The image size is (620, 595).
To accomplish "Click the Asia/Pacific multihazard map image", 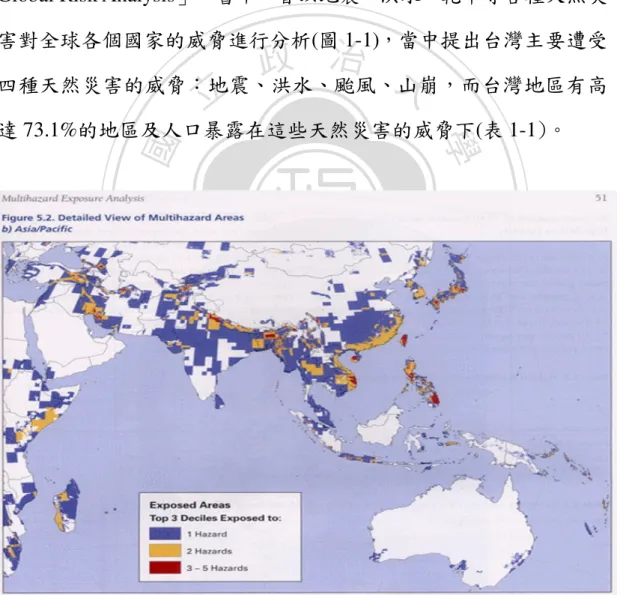I will click(x=307, y=416).
